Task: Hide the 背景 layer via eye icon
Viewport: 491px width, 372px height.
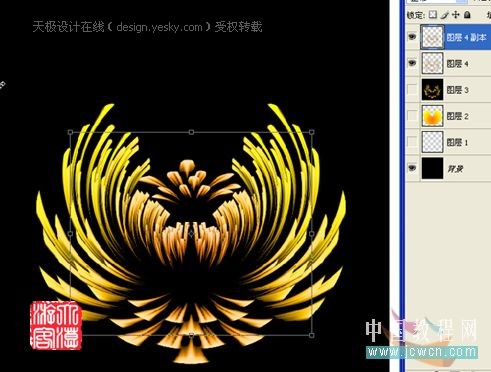Action: (x=412, y=168)
